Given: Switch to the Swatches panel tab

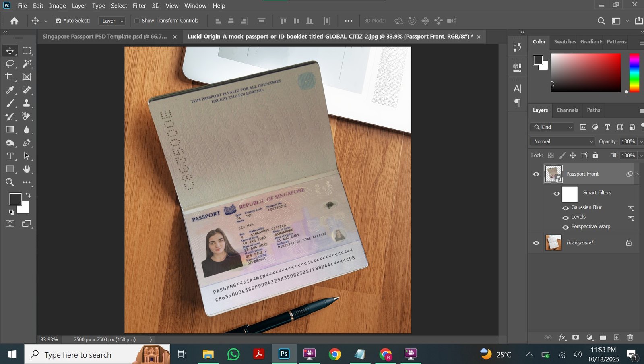Looking at the screenshot, I should tap(564, 42).
